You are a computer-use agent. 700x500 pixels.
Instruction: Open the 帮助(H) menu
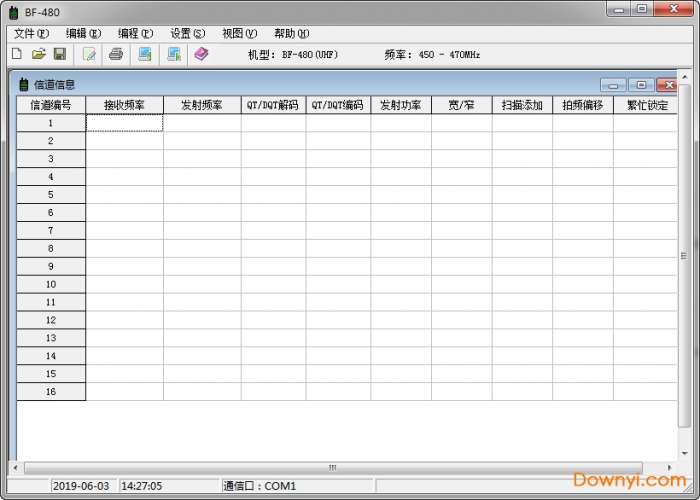coord(292,33)
